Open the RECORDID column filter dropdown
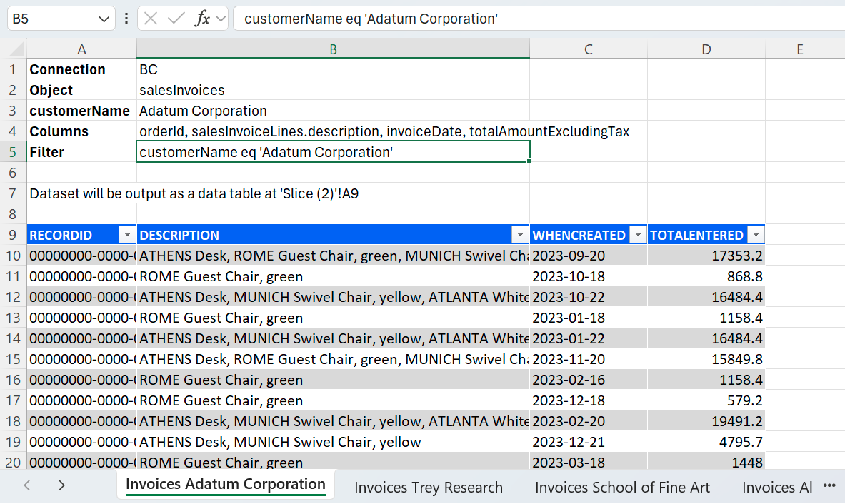Image resolution: width=845 pixels, height=504 pixels. point(127,235)
